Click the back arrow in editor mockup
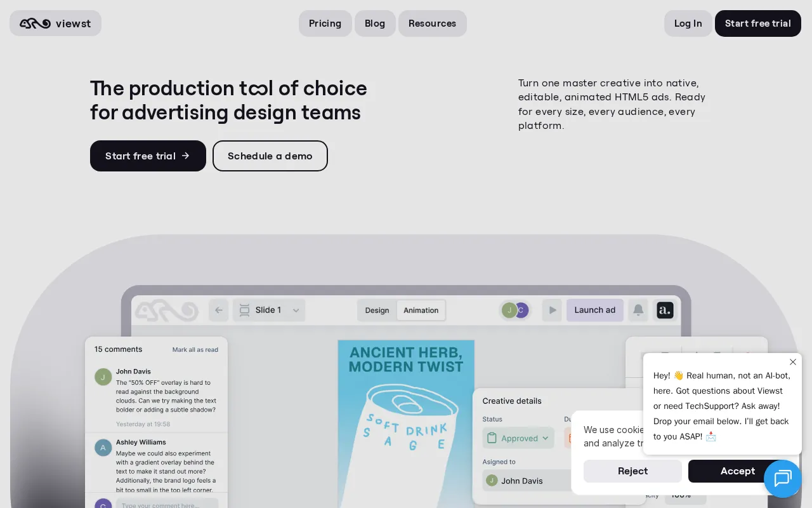The height and width of the screenshot is (508, 812). 219,310
